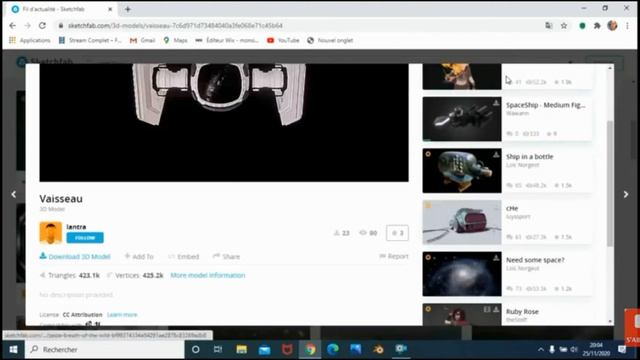Open Blender from the taskbar
This screenshot has height=360, width=640.
[x=378, y=349]
